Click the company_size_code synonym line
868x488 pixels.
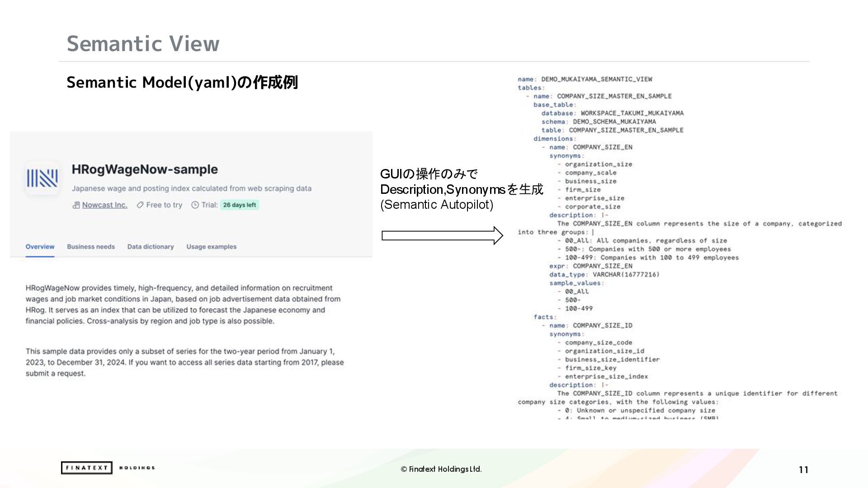pyautogui.click(x=595, y=343)
